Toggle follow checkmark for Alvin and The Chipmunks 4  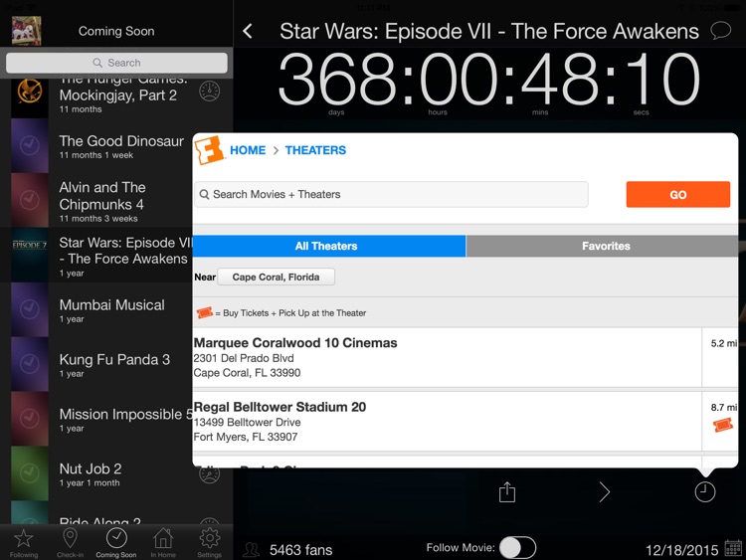(30, 200)
